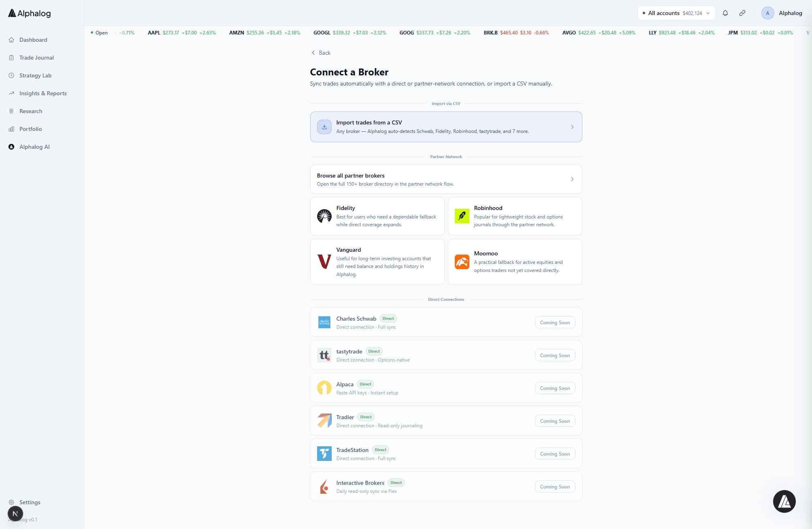The height and width of the screenshot is (529, 812).
Task: Open Insights & Reports menu item
Action: tap(43, 93)
